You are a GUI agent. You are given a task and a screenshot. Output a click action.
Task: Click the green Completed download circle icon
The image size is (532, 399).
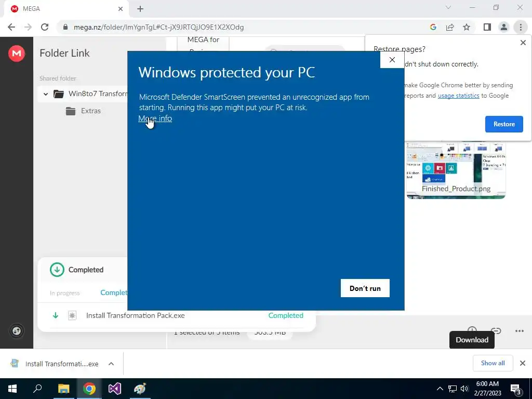[x=57, y=270]
